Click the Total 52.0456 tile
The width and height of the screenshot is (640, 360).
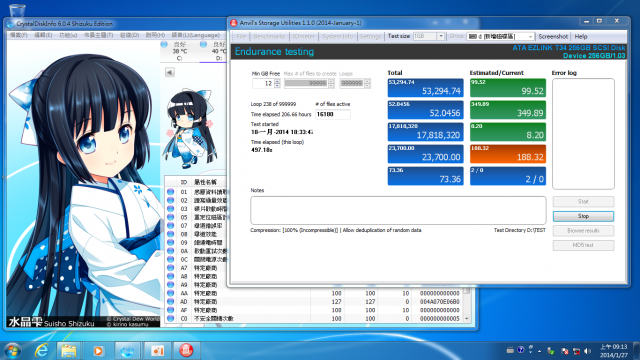[x=425, y=110]
